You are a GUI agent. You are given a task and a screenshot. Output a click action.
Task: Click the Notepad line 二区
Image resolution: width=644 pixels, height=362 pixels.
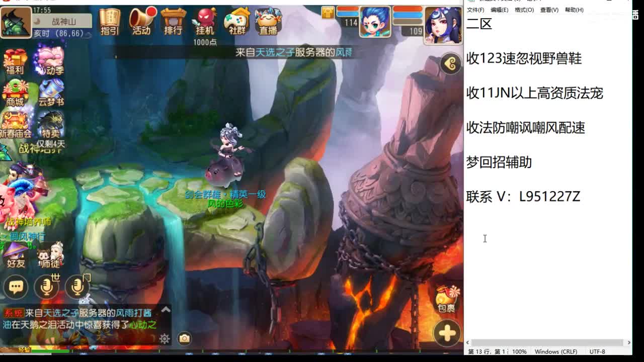pyautogui.click(x=479, y=24)
